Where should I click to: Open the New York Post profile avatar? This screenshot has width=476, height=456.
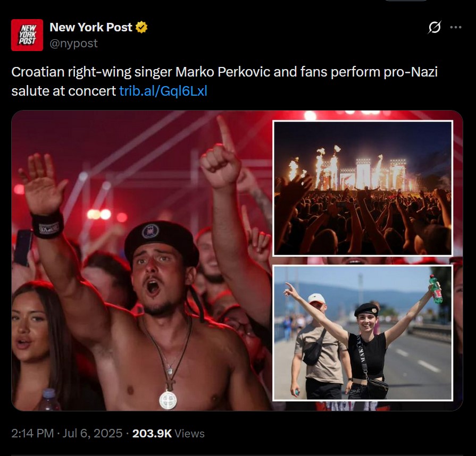pos(27,35)
